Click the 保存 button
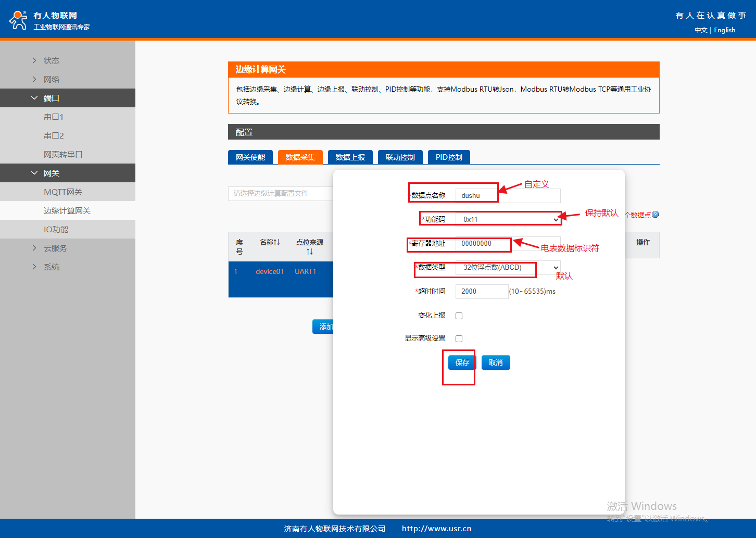This screenshot has width=756, height=538. (462, 362)
